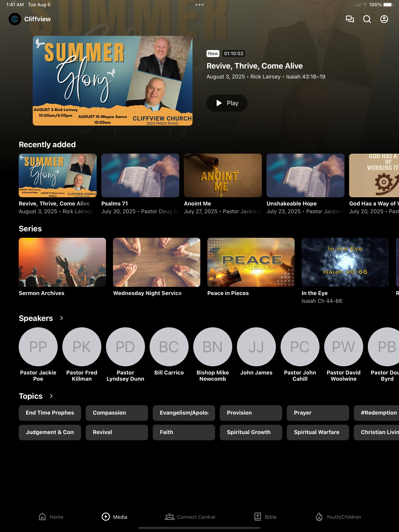Select speaker Pastor Fred Killman avatar

[82, 347]
